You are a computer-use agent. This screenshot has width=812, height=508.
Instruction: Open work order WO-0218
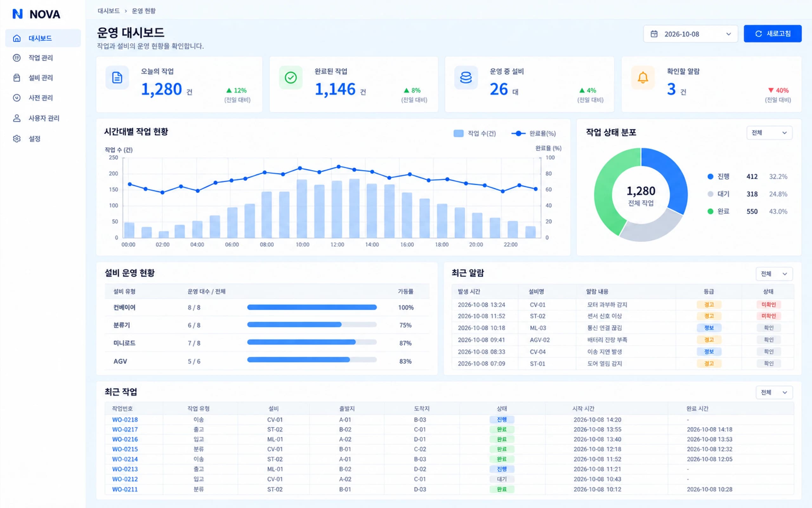coord(125,420)
